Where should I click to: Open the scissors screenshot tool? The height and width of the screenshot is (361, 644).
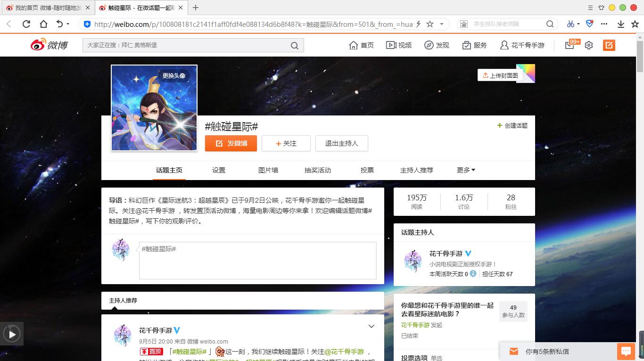[570, 24]
